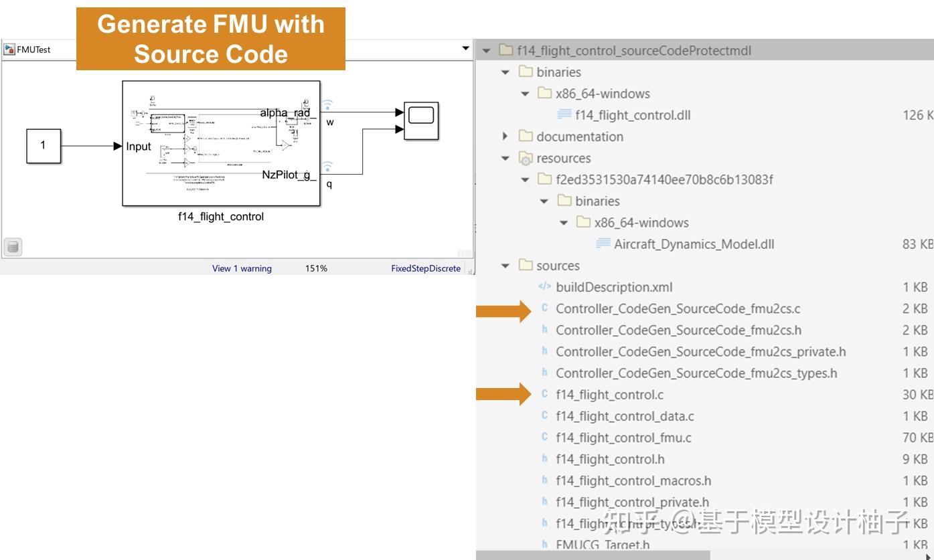Screen dimensions: 934x560
Task: Click the Simulink icon on the FMUTest tab
Action: pyautogui.click(x=9, y=49)
